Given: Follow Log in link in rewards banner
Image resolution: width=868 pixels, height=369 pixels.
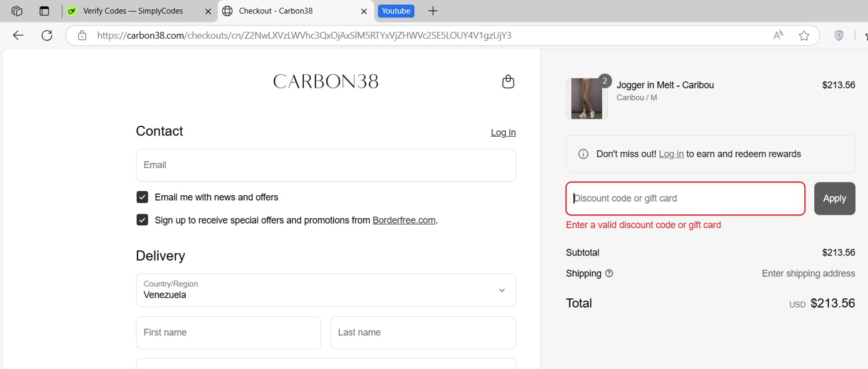Looking at the screenshot, I should pos(671,154).
